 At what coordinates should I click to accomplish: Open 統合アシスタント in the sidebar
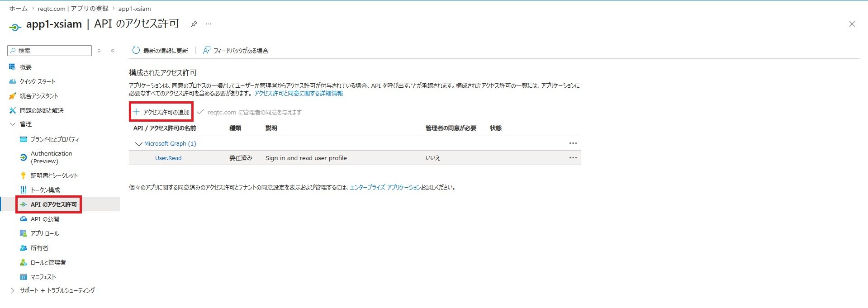pyautogui.click(x=39, y=96)
